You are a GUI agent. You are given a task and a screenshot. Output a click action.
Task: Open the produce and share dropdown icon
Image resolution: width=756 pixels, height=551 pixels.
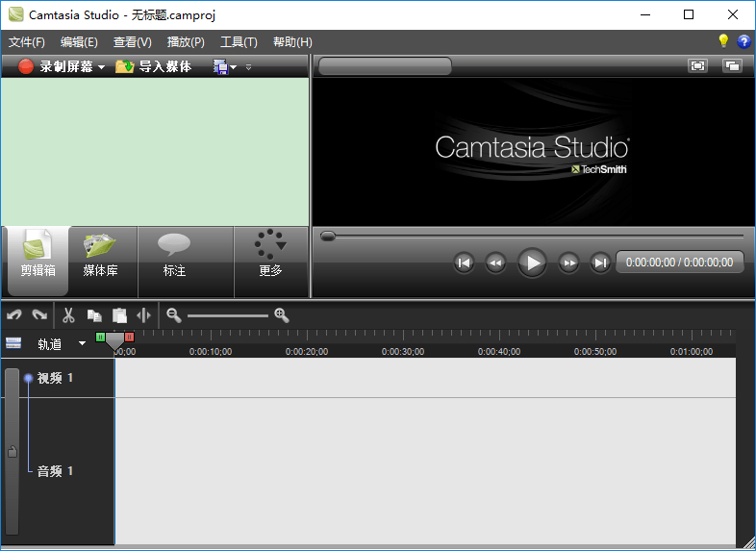[x=225, y=67]
